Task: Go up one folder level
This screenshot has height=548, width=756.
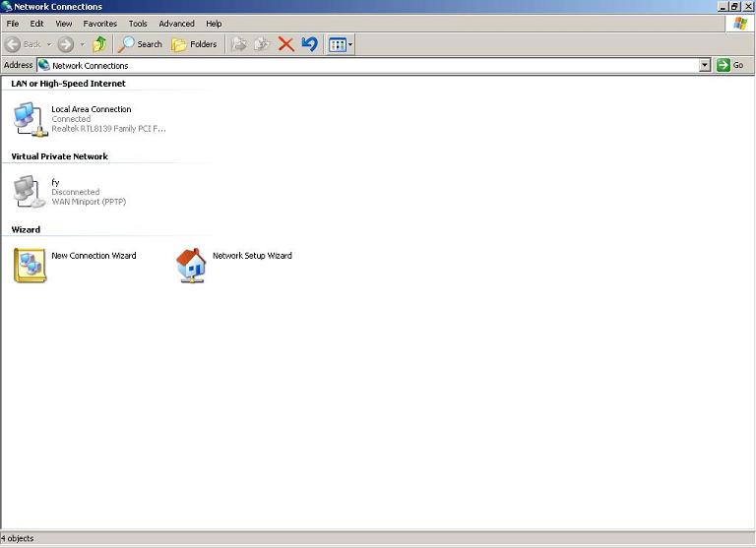Action: coord(99,44)
